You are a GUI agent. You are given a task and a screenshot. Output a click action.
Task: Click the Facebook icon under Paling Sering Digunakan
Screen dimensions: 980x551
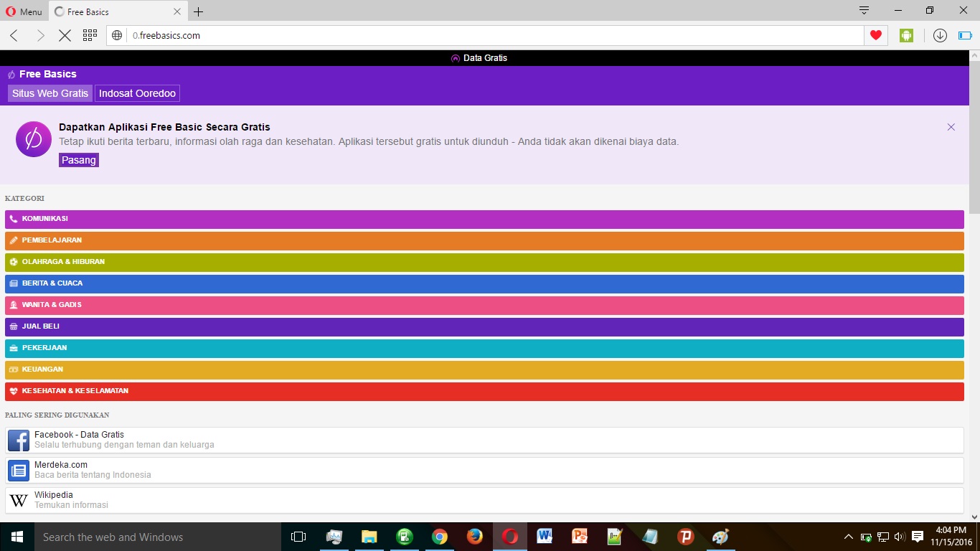18,440
